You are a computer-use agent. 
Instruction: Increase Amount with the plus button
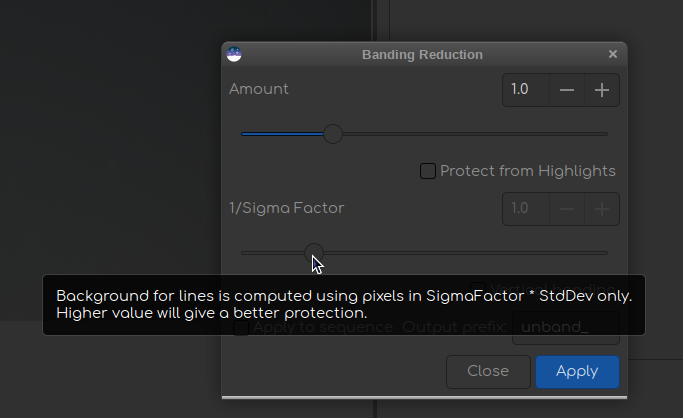click(x=602, y=90)
